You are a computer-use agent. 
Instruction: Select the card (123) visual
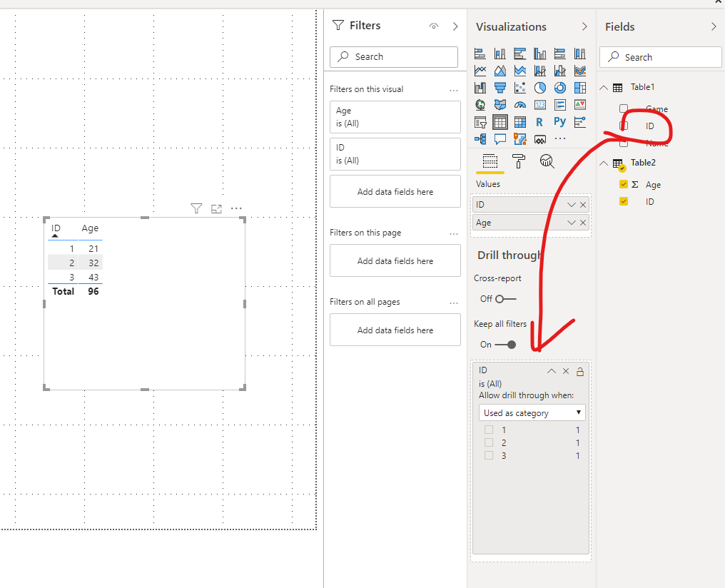pyautogui.click(x=539, y=105)
